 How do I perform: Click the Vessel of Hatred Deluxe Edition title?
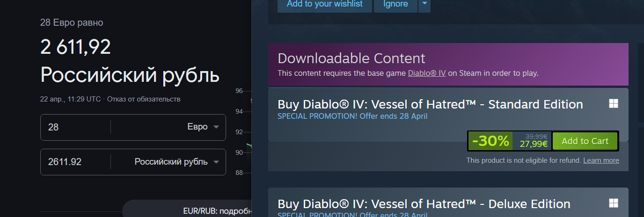[424, 204]
